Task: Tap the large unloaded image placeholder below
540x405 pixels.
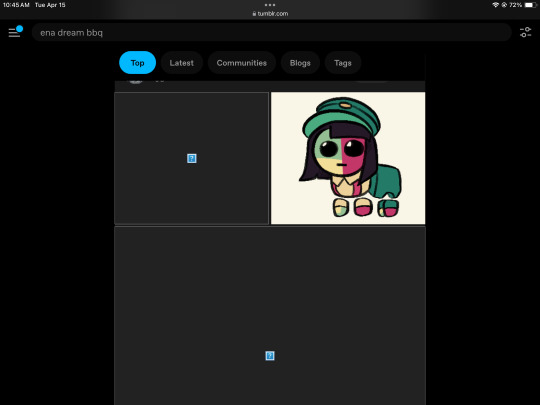Action: (270, 316)
